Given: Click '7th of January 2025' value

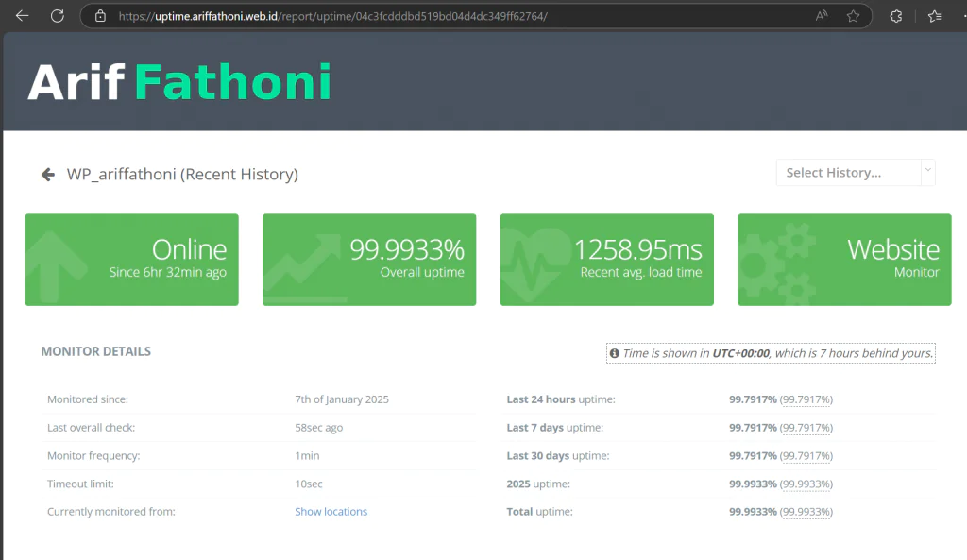Looking at the screenshot, I should 342,399.
